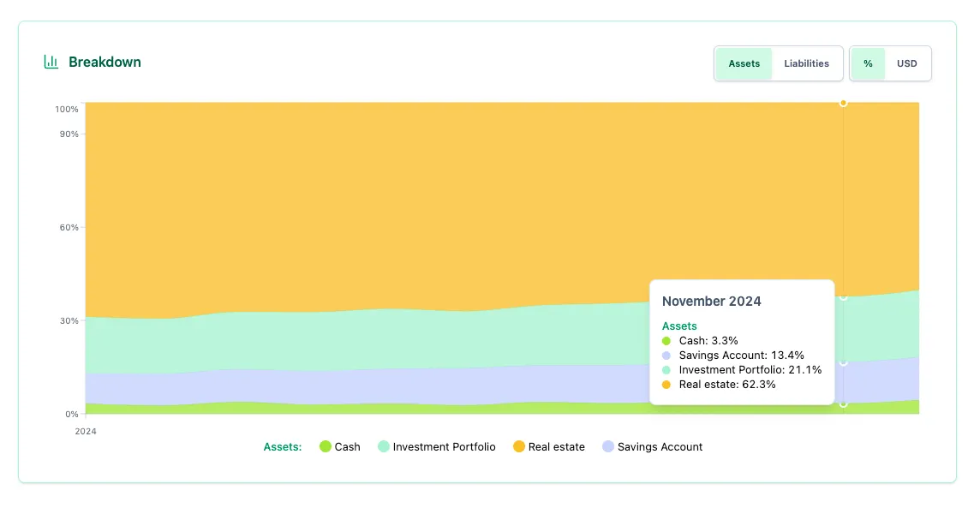Click the Real estate legend label
Image resolution: width=980 pixels, height=514 pixels.
click(x=558, y=446)
